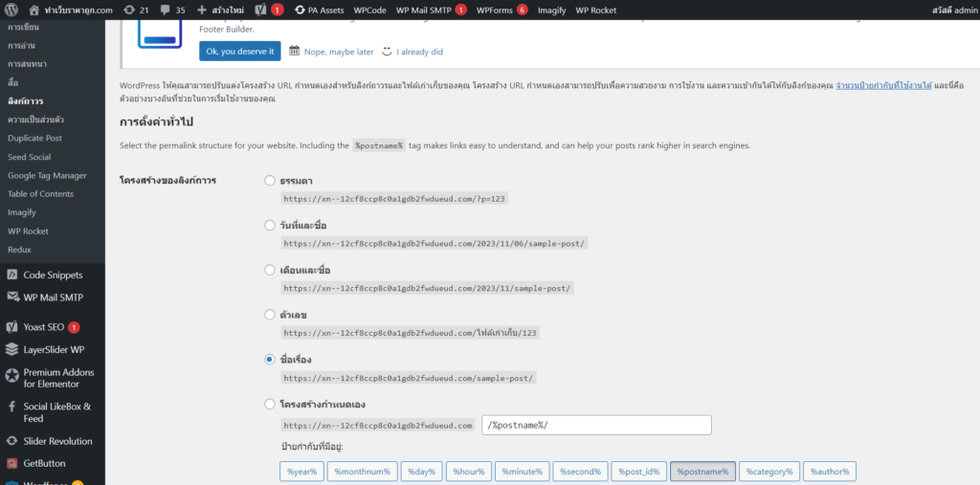This screenshot has width=980, height=485.
Task: Open the WPCode admin bar menu
Action: (x=370, y=10)
